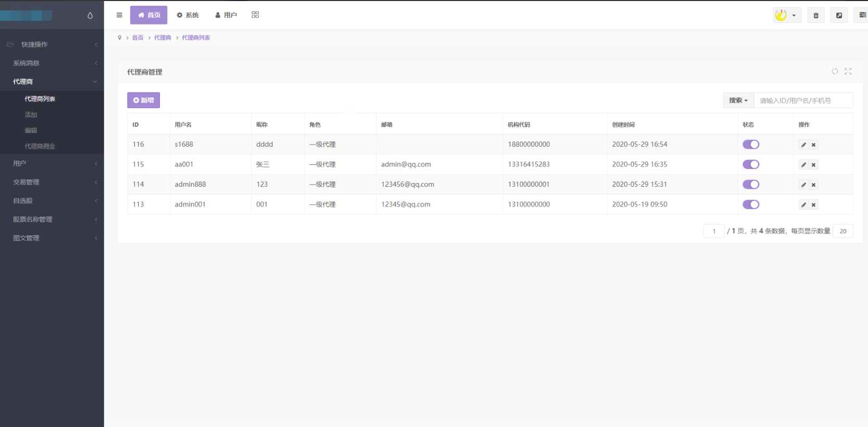Click the delete X for admin001

click(813, 205)
